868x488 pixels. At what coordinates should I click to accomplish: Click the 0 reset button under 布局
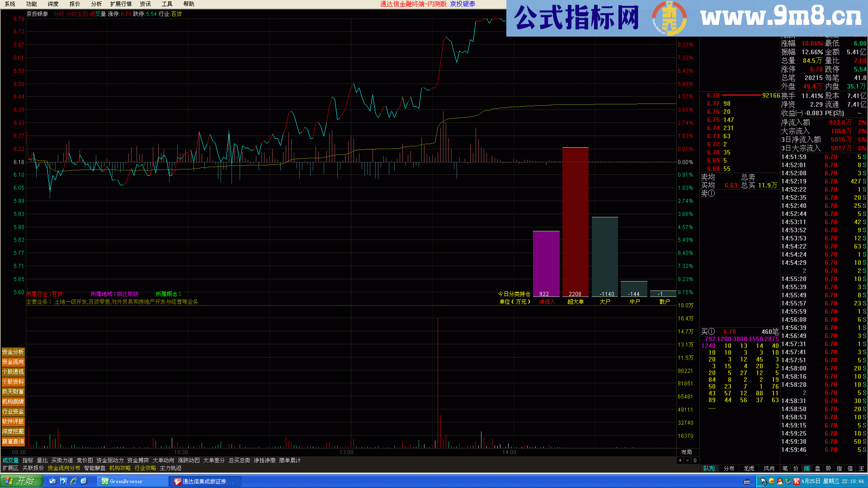(695, 460)
